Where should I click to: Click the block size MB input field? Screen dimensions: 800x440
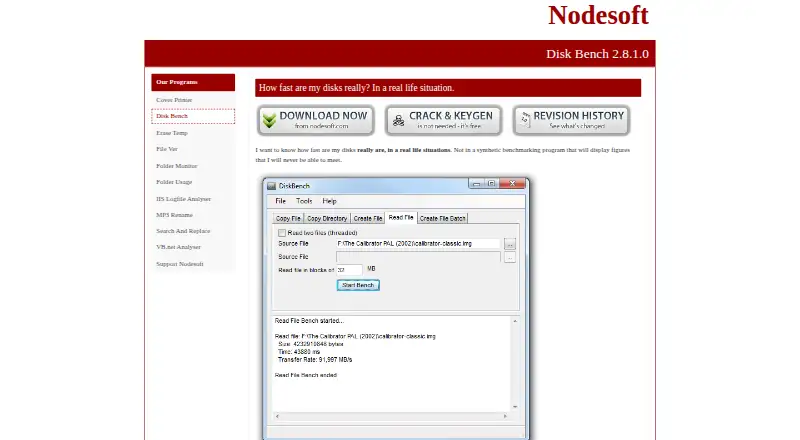click(x=349, y=270)
